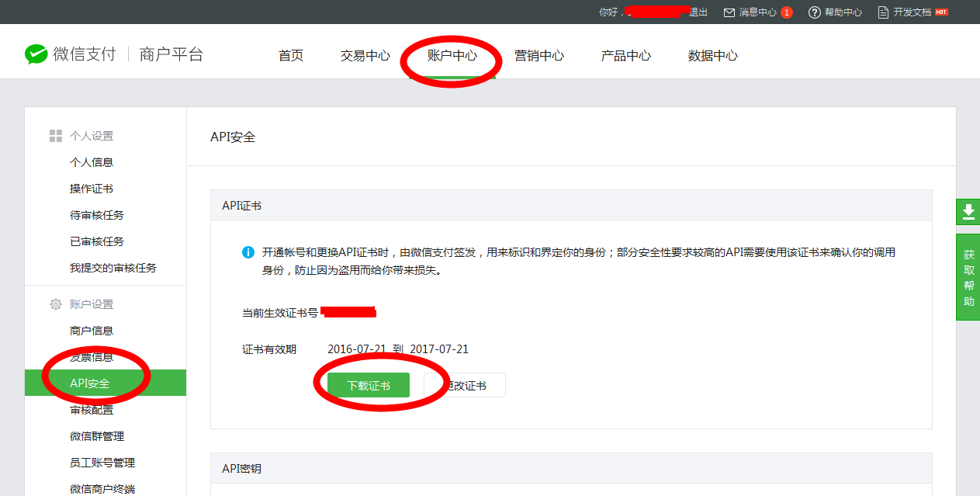
Task: Click the 个人设置 section header
Action: [x=92, y=136]
